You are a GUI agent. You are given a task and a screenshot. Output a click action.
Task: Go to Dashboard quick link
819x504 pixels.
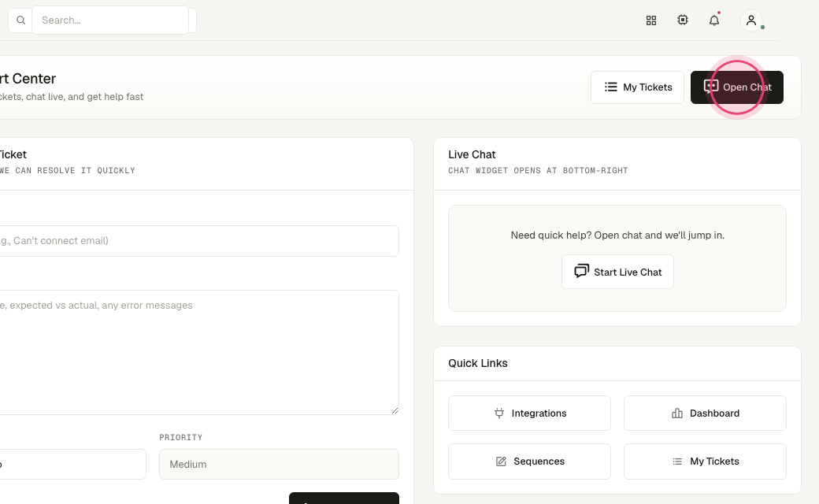point(705,413)
